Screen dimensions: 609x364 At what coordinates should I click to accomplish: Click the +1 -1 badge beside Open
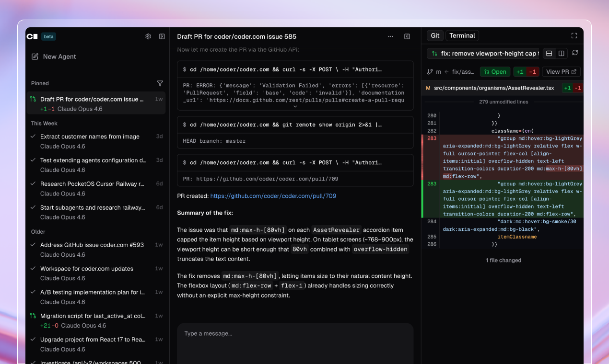(527, 72)
